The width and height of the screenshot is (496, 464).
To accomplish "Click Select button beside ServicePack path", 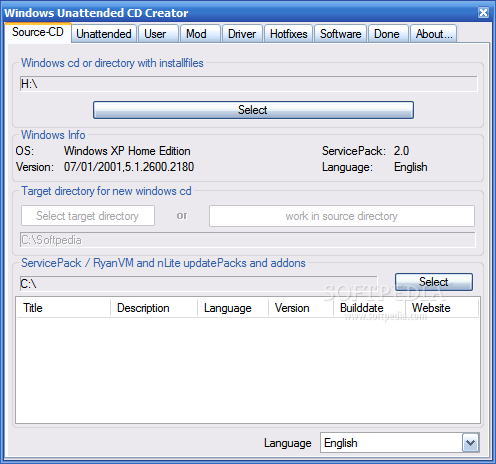I will point(434,282).
